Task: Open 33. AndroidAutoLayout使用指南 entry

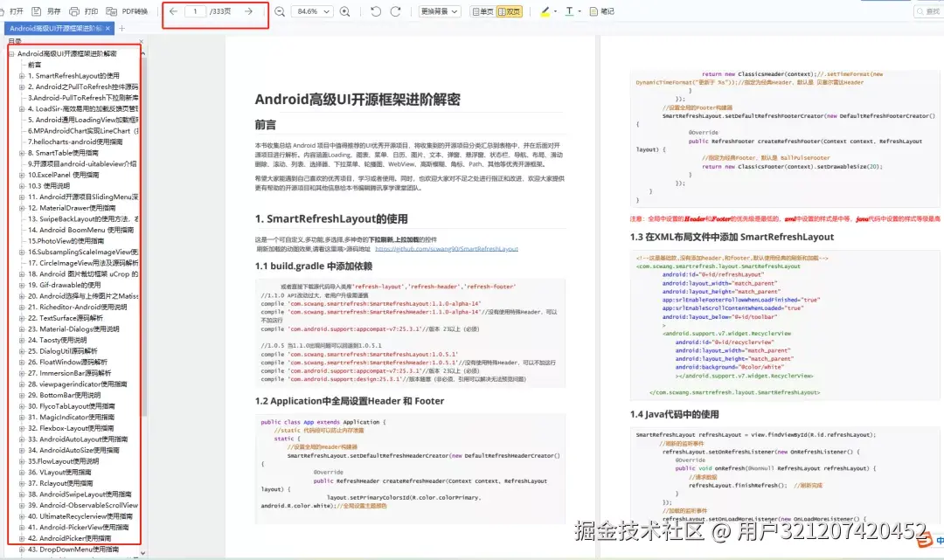Action: (x=78, y=439)
